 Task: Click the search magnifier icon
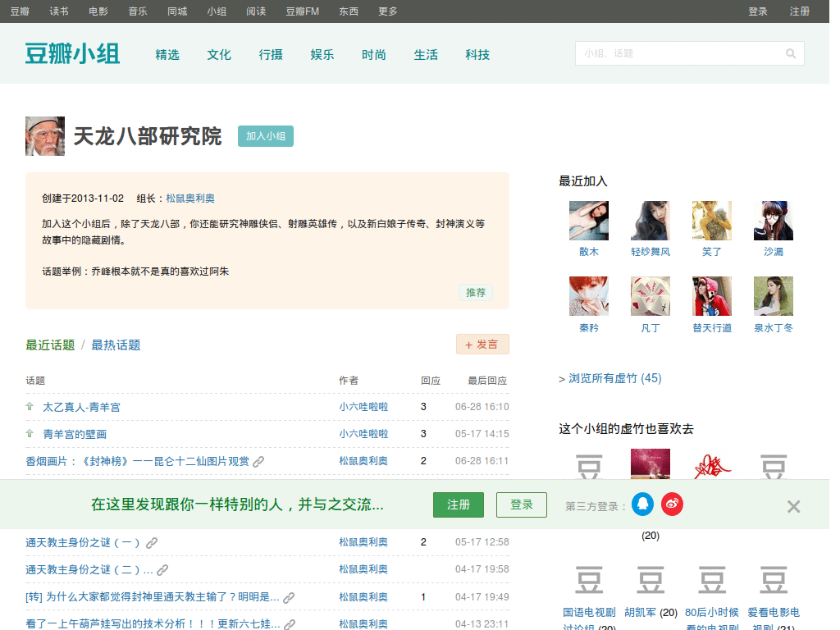point(791,54)
